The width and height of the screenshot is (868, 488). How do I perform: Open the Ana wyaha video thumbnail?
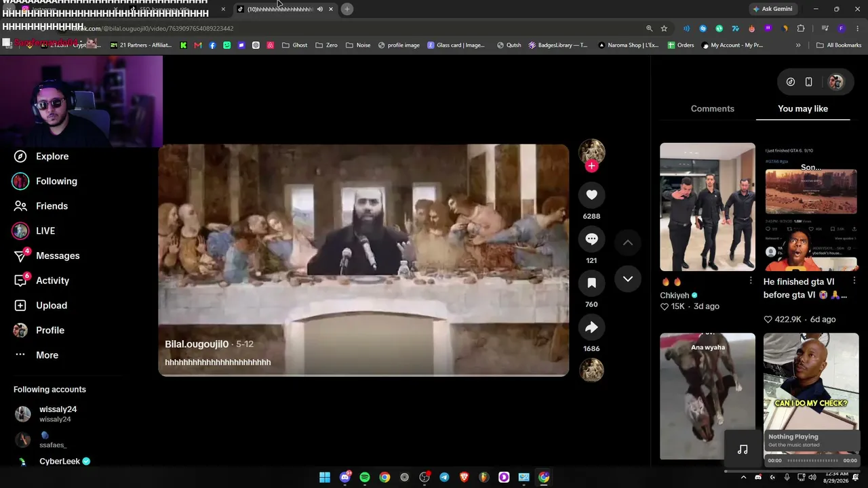click(707, 396)
